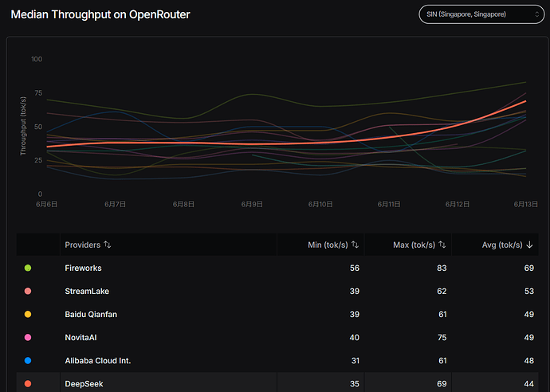Select the Fireworks provider row
Image resolution: width=550 pixels, height=392 pixels.
(277, 268)
